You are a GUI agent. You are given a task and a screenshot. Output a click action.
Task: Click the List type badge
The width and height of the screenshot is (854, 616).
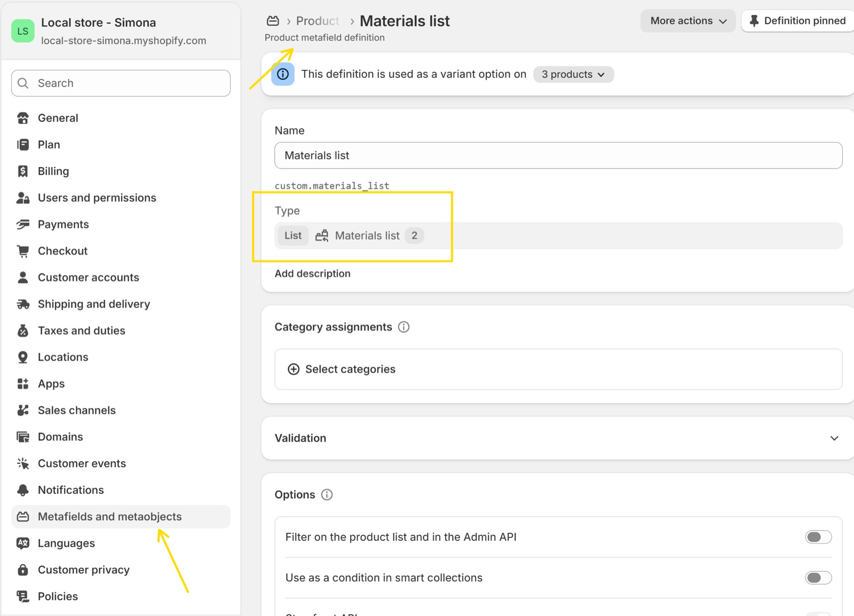(x=293, y=235)
